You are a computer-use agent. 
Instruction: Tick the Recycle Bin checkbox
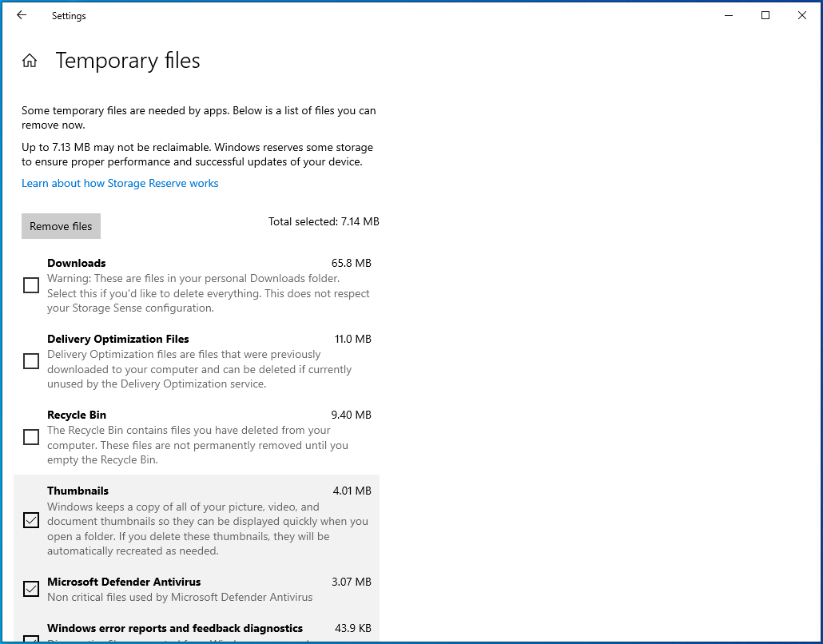[x=31, y=437]
